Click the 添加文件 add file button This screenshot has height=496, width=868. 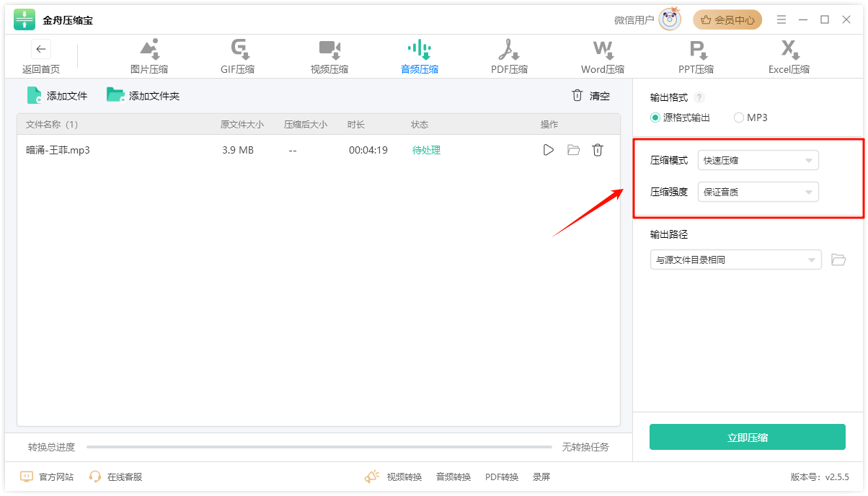(x=57, y=95)
